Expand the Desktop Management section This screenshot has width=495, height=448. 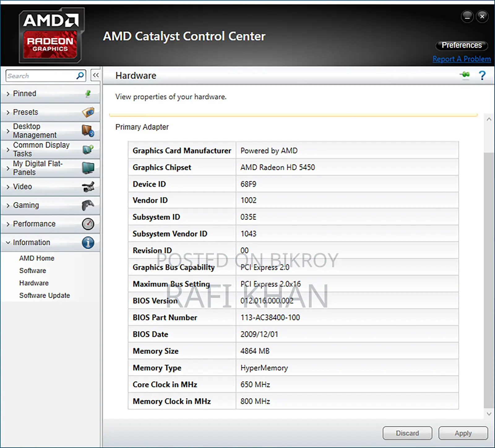(x=50, y=131)
